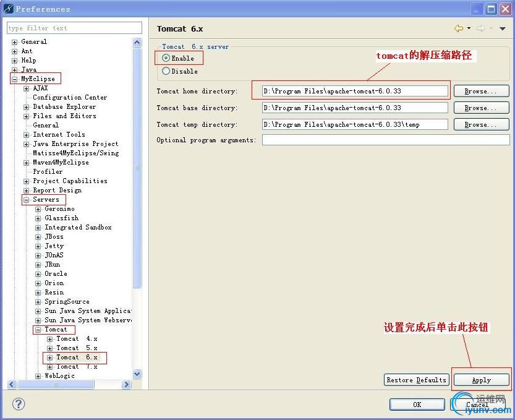Expand the AJAX node

[26, 88]
